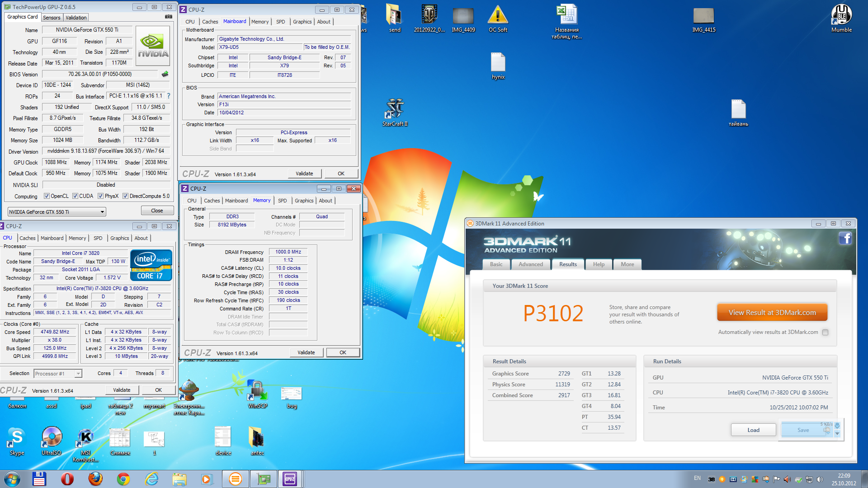Click the bus interface question mark icon
This screenshot has height=488, width=868.
169,96
